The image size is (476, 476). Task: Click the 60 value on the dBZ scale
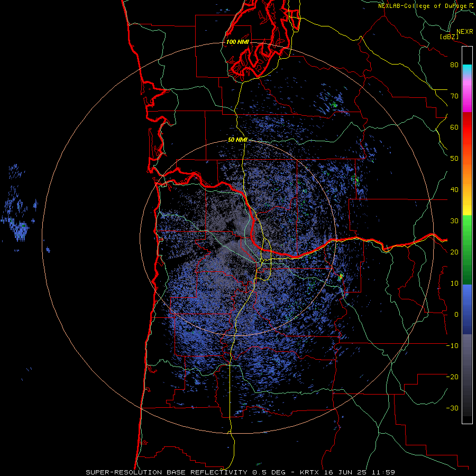pos(454,127)
